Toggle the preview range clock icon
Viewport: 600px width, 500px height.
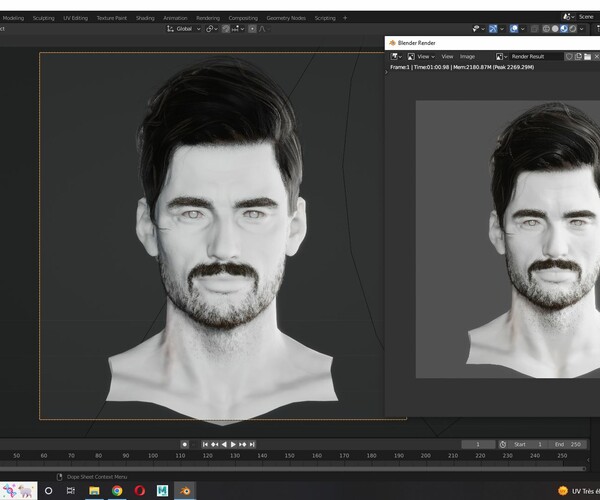point(503,445)
